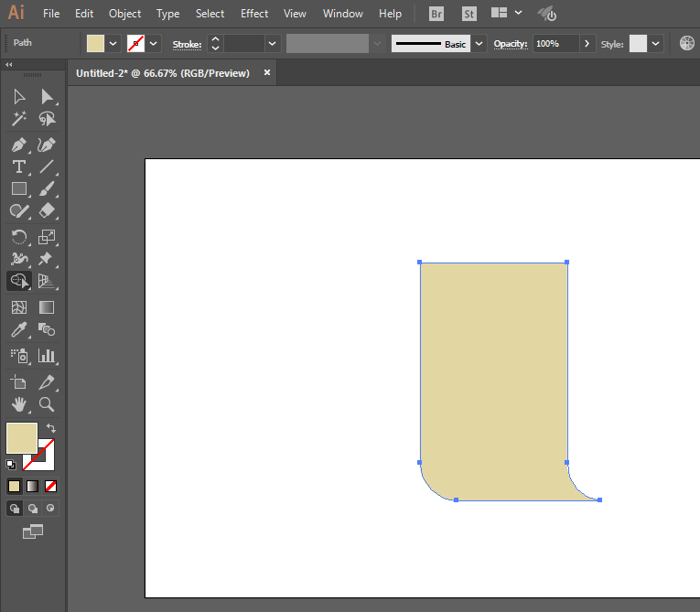
Task: Select the Slice tool
Action: point(47,382)
